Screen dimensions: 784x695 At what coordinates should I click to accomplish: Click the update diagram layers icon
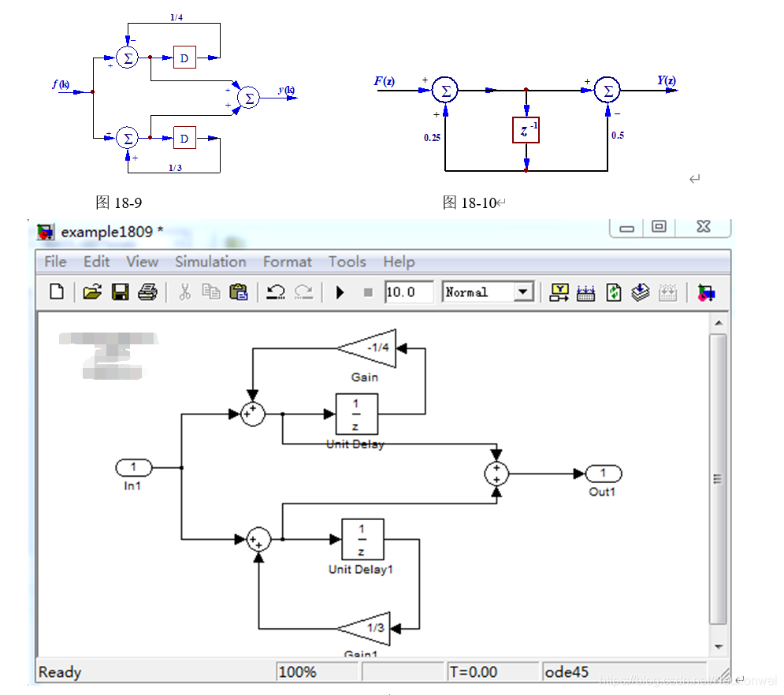pyautogui.click(x=640, y=292)
